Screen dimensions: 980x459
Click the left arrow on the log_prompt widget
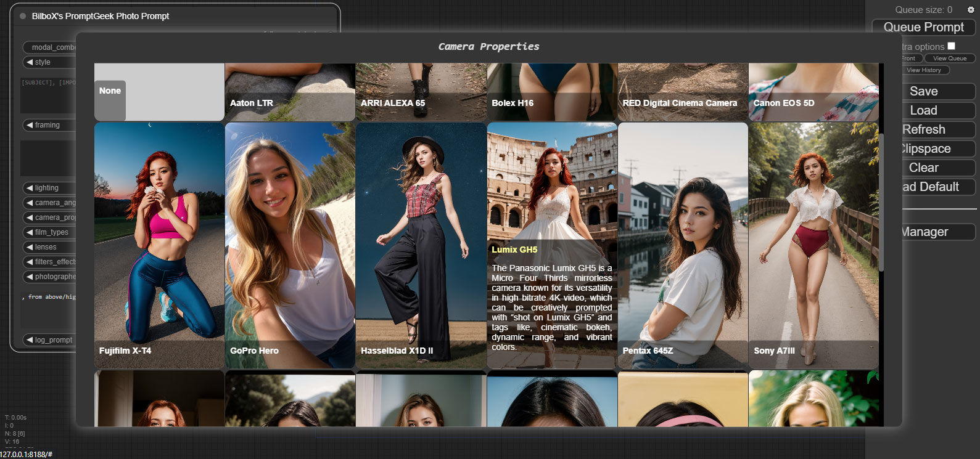click(29, 340)
